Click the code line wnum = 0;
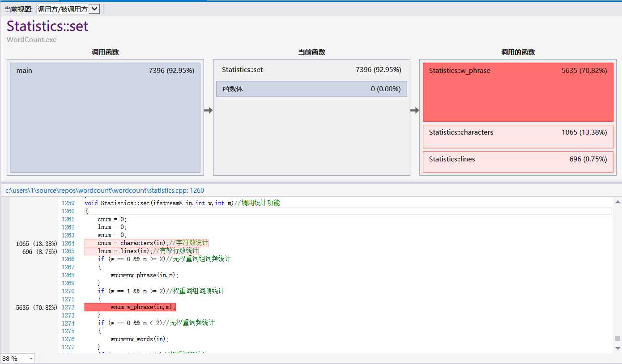This screenshot has height=364, width=622. tap(112, 235)
